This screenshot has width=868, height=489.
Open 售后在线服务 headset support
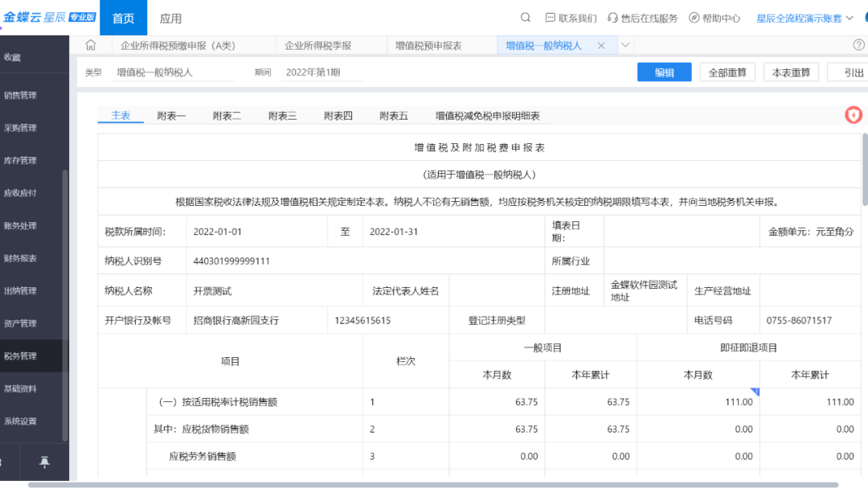pyautogui.click(x=642, y=18)
